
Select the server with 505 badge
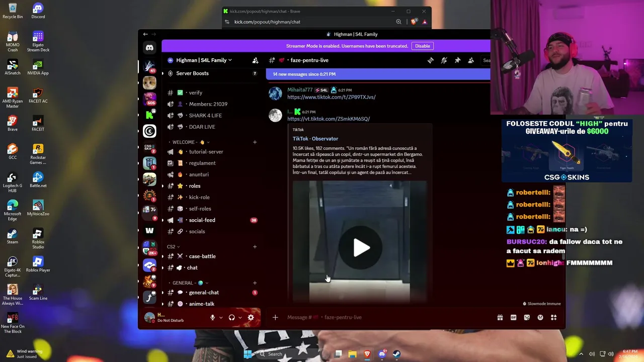149,99
